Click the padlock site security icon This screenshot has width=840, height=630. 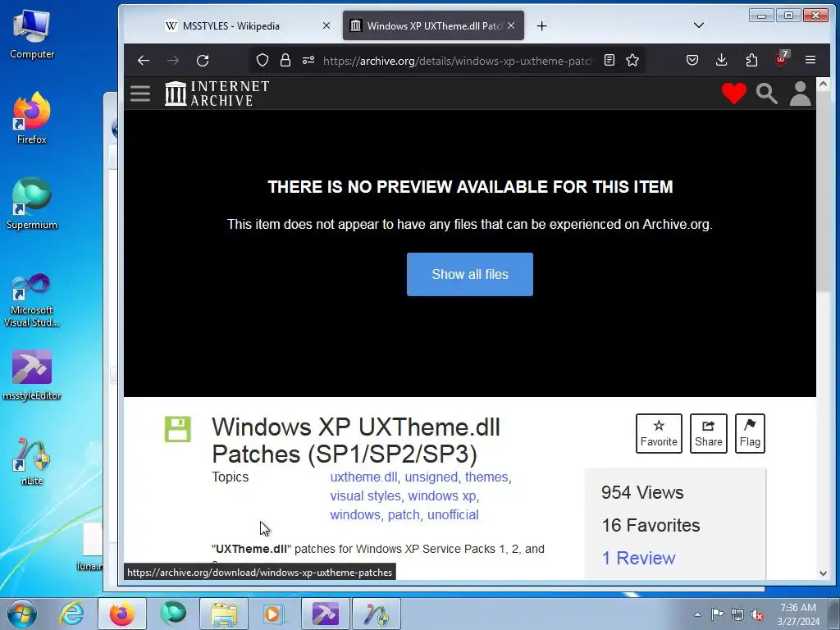(285, 60)
